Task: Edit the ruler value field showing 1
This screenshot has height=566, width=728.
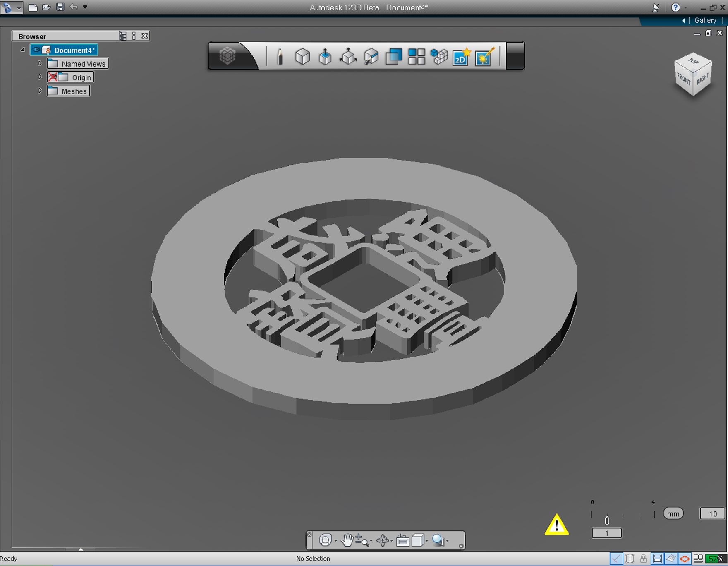Action: point(607,533)
